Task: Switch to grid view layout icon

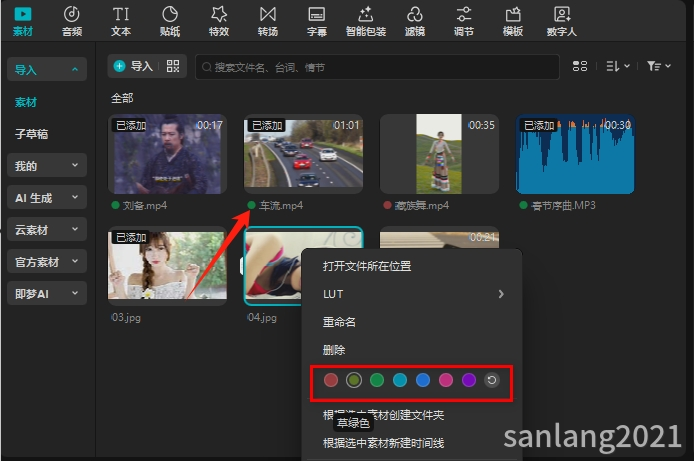Action: click(x=580, y=66)
